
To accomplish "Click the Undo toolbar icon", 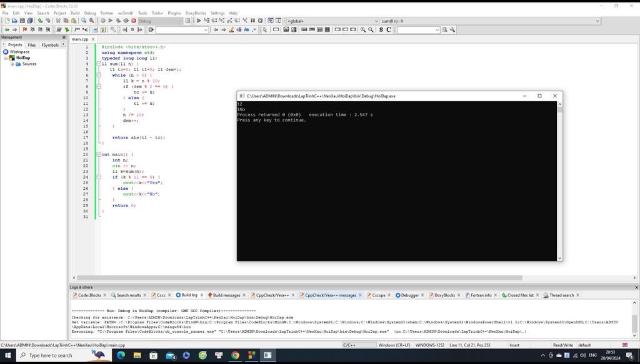I will click(40, 21).
